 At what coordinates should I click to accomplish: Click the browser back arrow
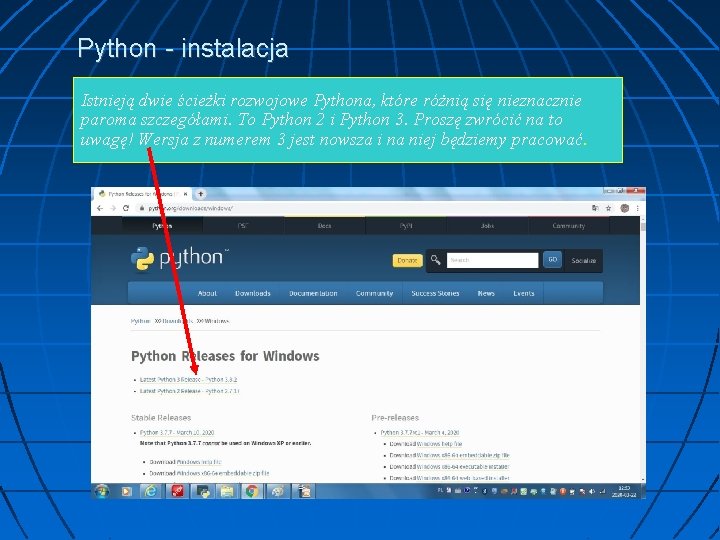coord(100,208)
